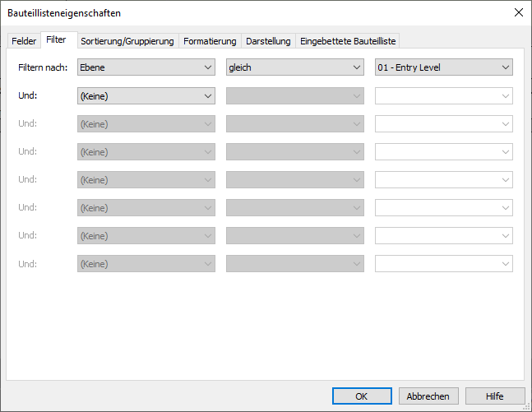Click the Abbrechen button

click(428, 396)
